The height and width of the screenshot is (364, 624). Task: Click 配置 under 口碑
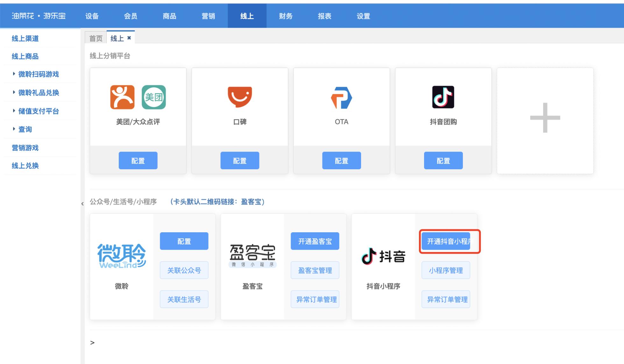pyautogui.click(x=240, y=160)
